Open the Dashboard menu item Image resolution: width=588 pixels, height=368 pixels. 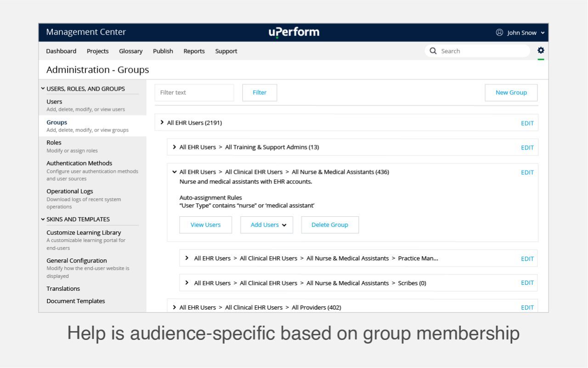(x=61, y=51)
